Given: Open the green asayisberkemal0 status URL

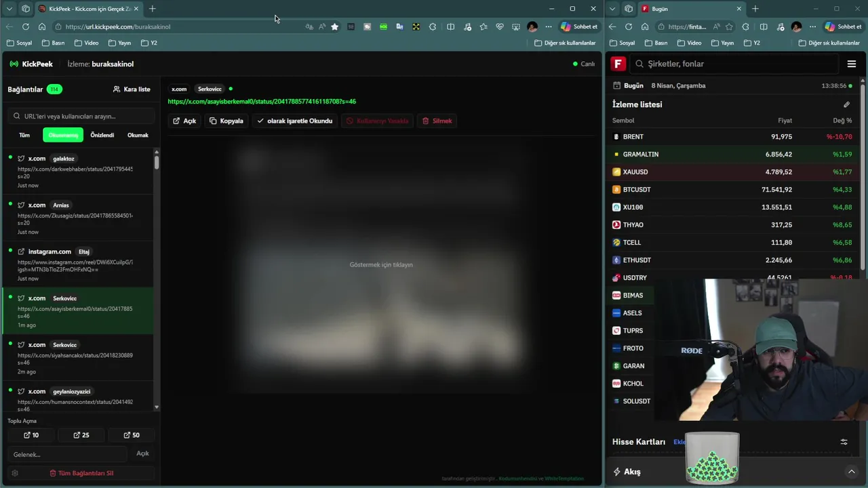Looking at the screenshot, I should tap(262, 101).
